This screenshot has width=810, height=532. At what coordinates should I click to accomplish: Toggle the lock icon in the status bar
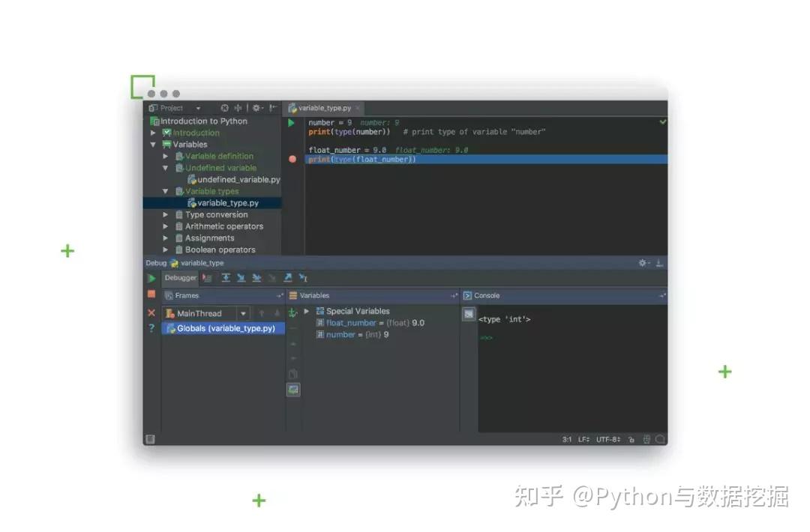[632, 439]
